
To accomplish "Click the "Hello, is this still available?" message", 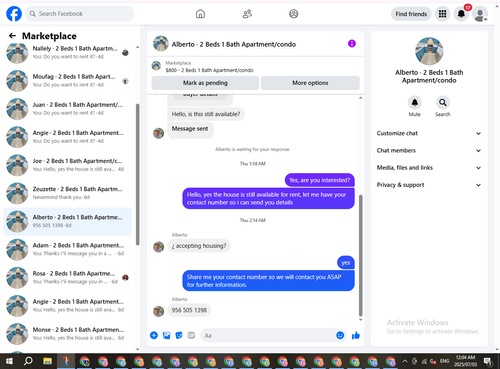I will click(x=206, y=114).
